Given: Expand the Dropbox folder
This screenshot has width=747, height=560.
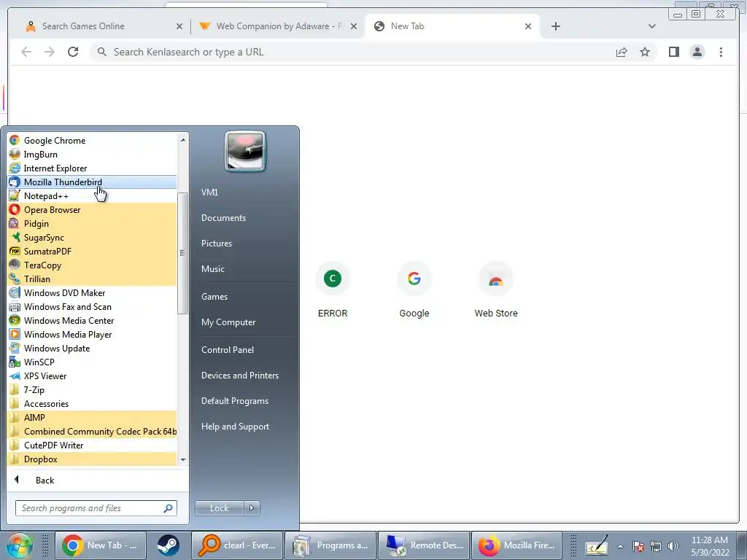Looking at the screenshot, I should (93, 458).
